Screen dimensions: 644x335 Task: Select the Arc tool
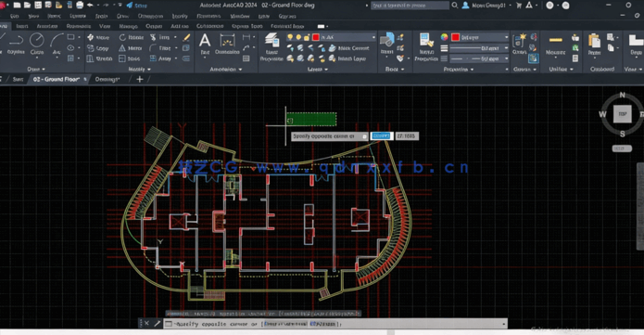click(57, 44)
